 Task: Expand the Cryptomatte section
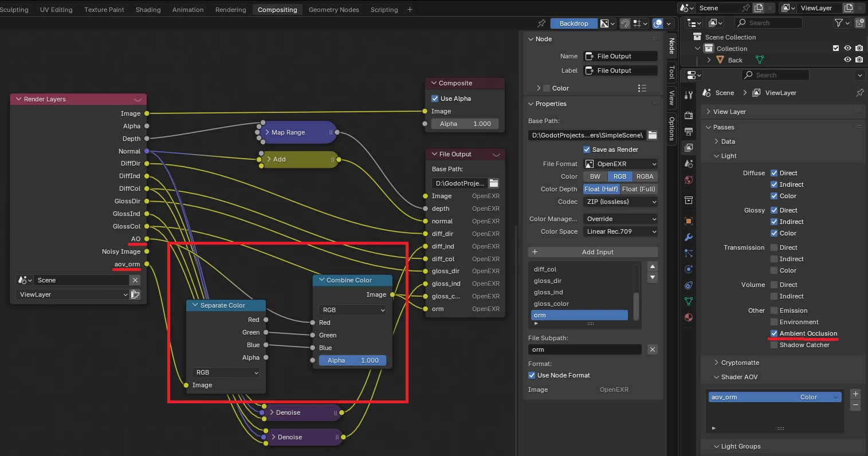click(739, 362)
